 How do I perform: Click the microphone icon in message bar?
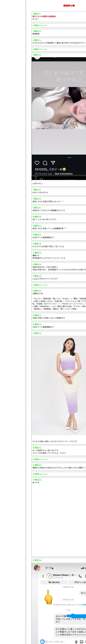coord(76,642)
